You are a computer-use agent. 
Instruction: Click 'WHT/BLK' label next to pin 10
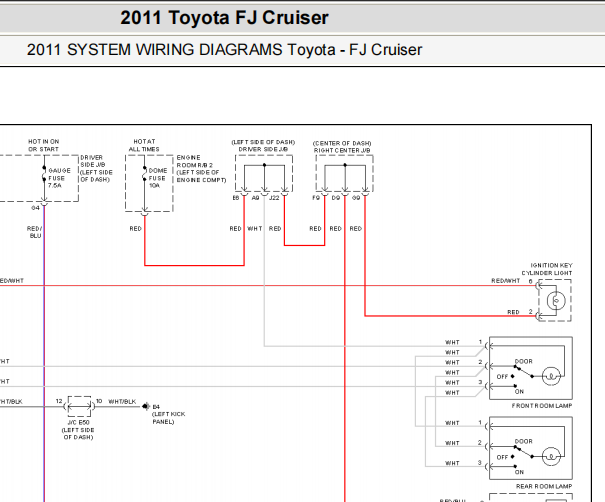122,402
